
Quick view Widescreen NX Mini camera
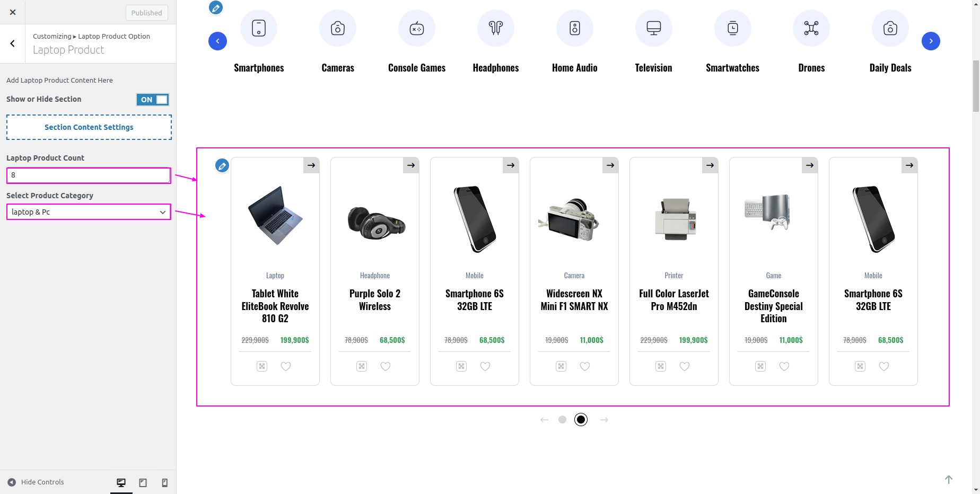561,366
